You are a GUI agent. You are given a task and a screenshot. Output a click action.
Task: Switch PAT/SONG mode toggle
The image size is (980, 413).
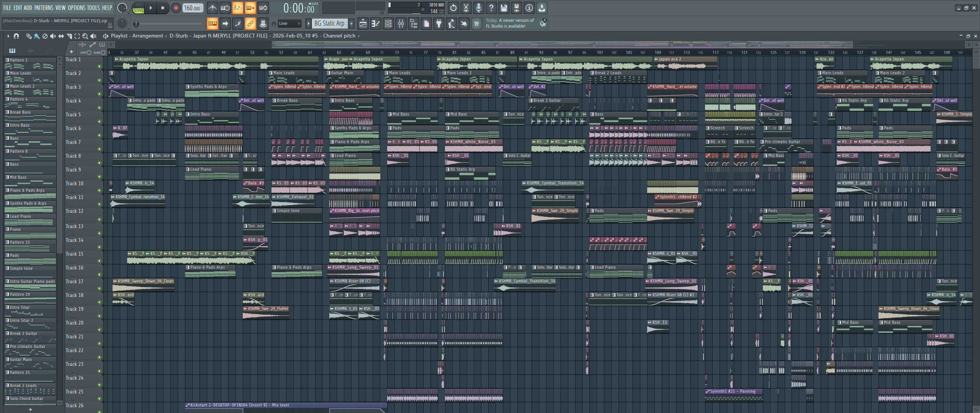pos(138,8)
